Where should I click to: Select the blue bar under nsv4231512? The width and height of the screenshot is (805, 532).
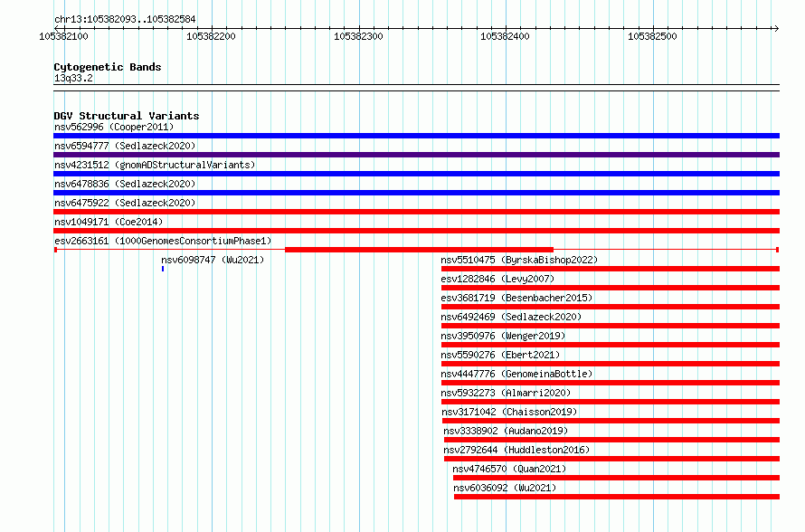pos(416,174)
